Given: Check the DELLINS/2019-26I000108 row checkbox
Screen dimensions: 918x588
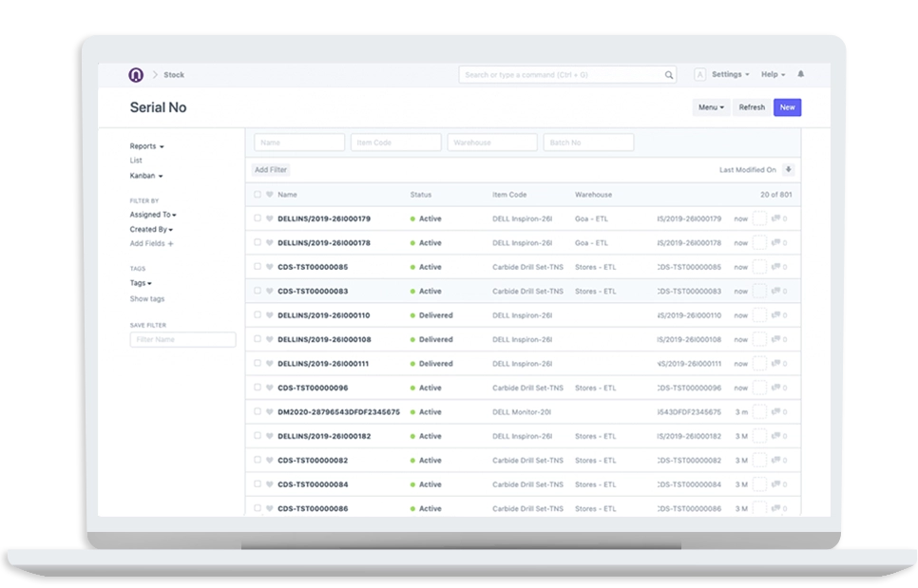Looking at the screenshot, I should 257,339.
